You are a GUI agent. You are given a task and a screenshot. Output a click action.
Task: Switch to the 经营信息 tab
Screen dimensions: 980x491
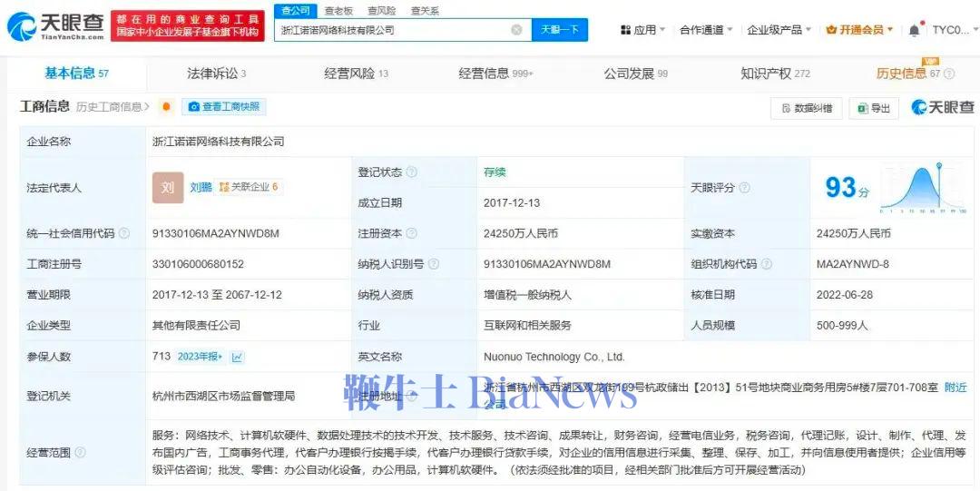coord(495,74)
